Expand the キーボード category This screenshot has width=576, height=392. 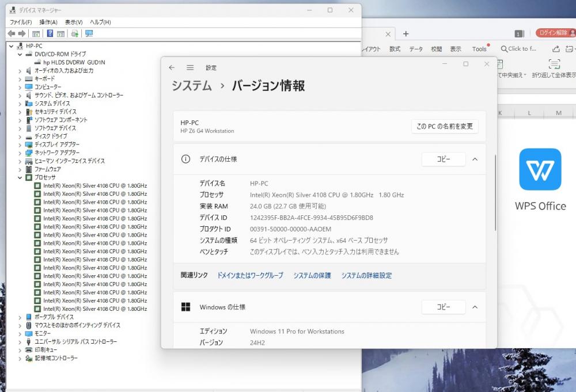coord(20,79)
